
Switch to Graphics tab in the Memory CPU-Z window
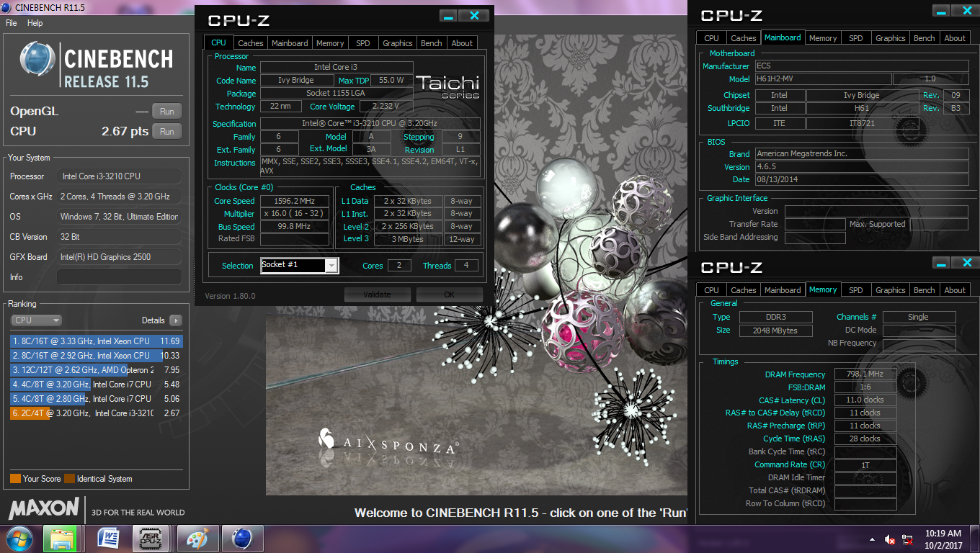pyautogui.click(x=891, y=290)
